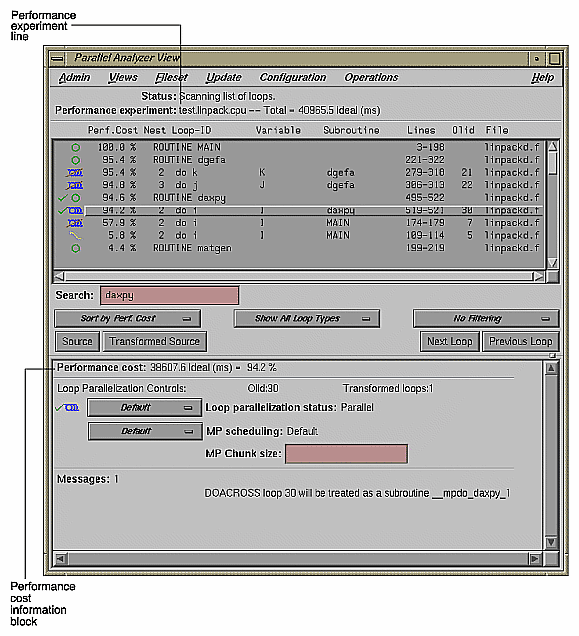Image resolution: width=579 pixels, height=636 pixels.
Task: Click the Olid:30 text in info pane
Action: pyautogui.click(x=263, y=389)
